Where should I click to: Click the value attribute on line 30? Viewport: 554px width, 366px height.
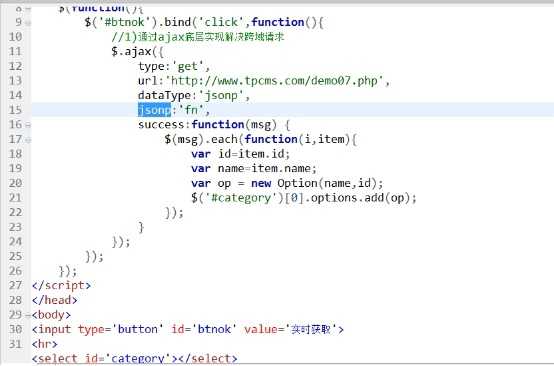290,329
